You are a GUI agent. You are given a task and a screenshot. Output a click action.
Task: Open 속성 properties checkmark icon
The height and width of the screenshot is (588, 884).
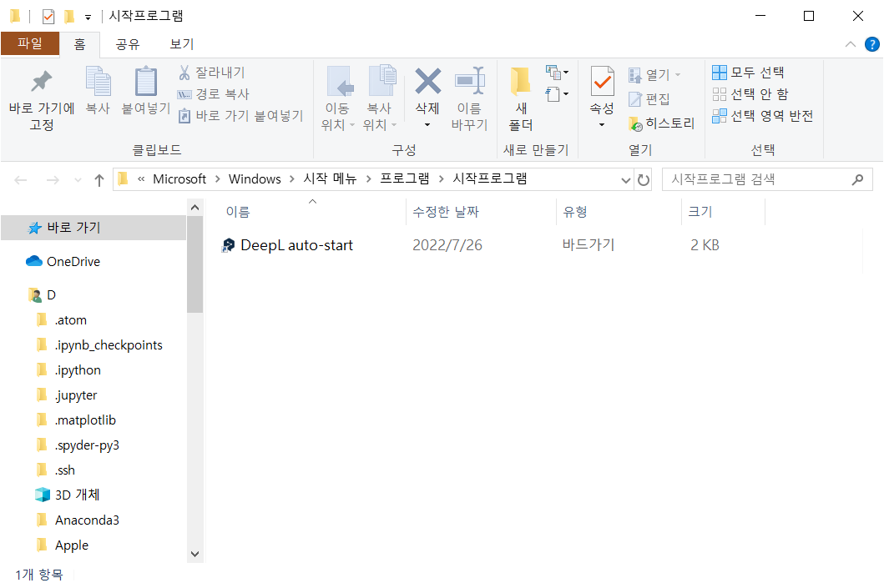602,82
